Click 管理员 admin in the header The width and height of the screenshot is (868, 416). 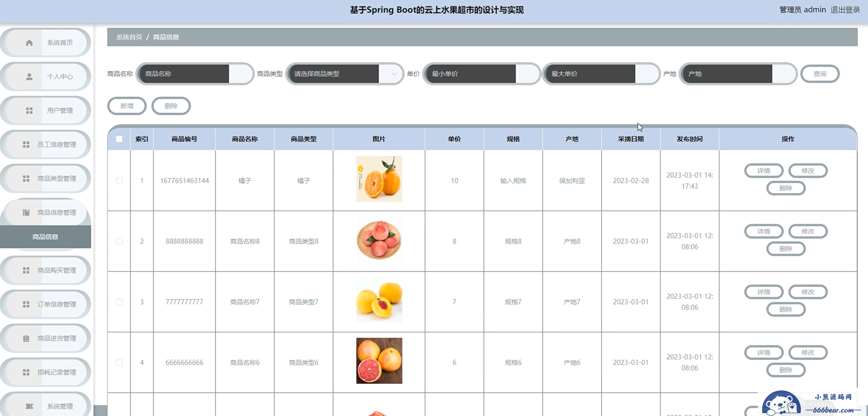point(803,10)
